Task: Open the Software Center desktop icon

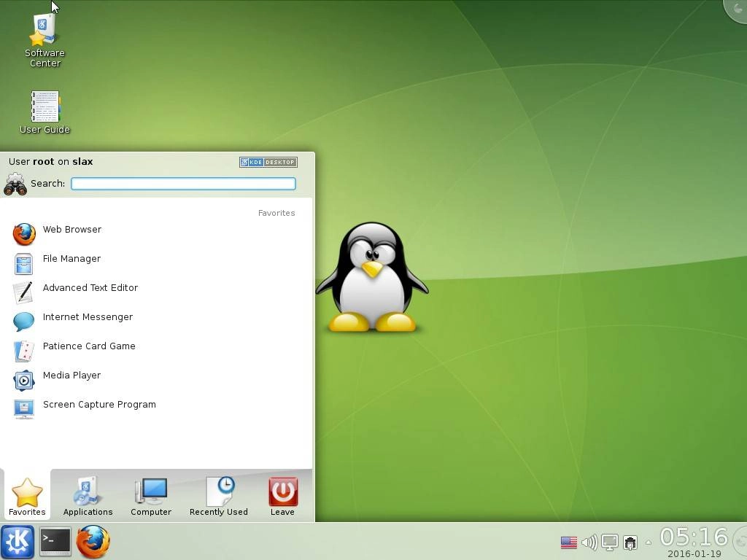Action: [44, 41]
